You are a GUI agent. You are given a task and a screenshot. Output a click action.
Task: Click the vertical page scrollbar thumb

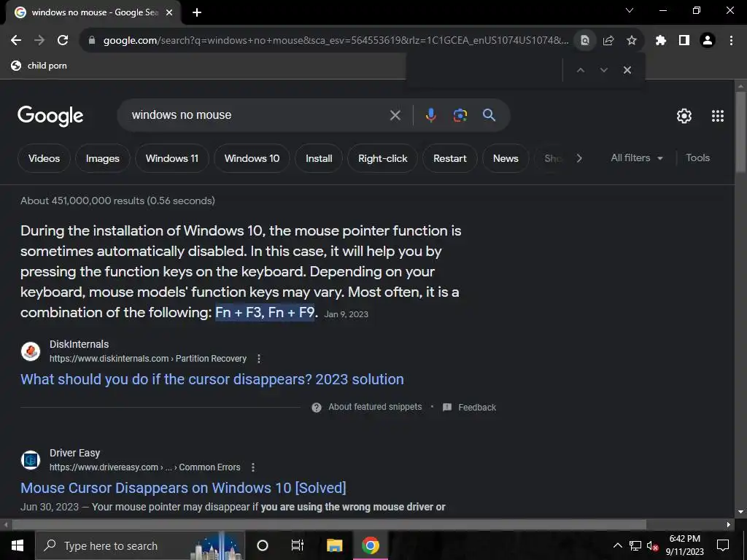pyautogui.click(x=740, y=133)
